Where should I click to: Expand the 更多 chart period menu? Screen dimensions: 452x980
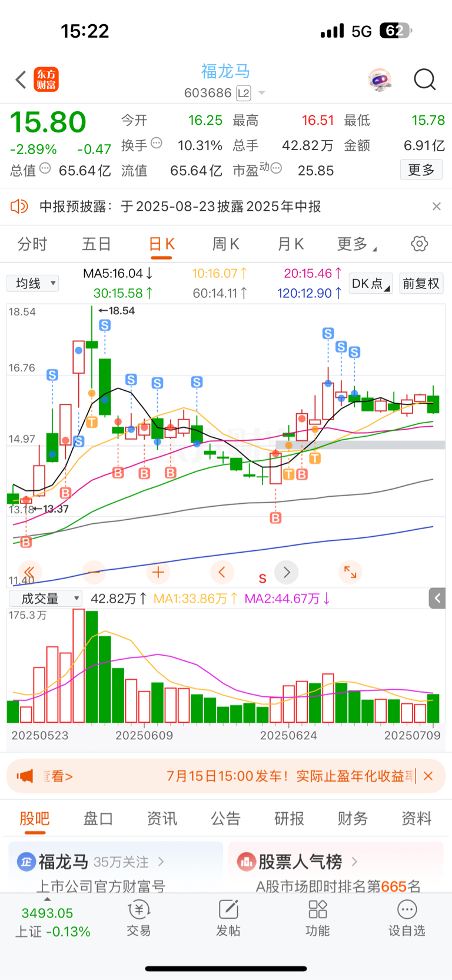tap(356, 244)
